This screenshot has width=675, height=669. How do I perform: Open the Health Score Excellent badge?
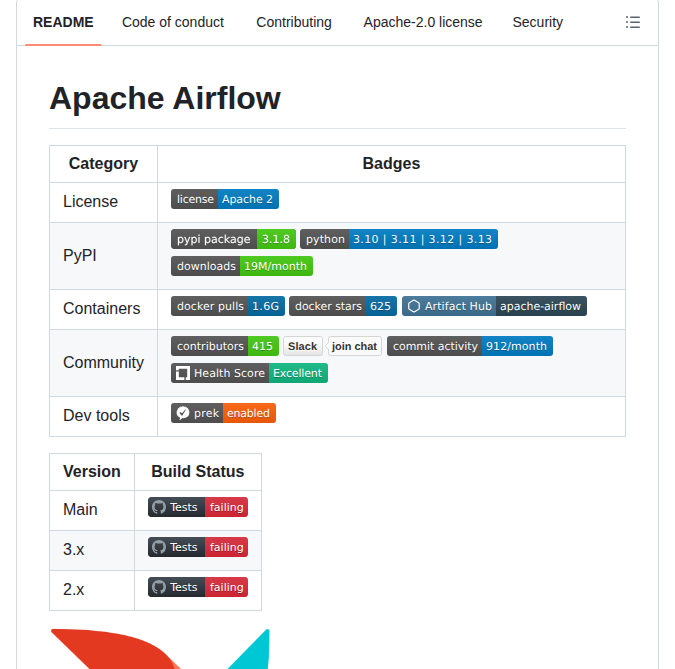(249, 373)
